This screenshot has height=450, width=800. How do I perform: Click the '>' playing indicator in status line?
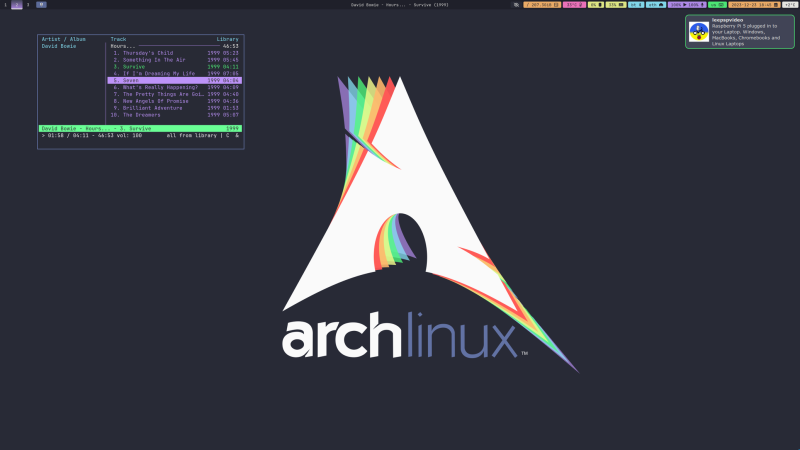tap(43, 136)
